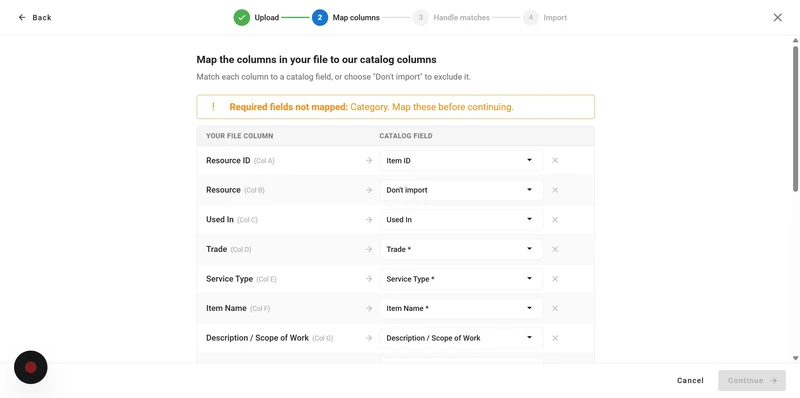Open the Trade * catalog field dropdown
Viewport: 800px width, 398px height.
point(461,249)
